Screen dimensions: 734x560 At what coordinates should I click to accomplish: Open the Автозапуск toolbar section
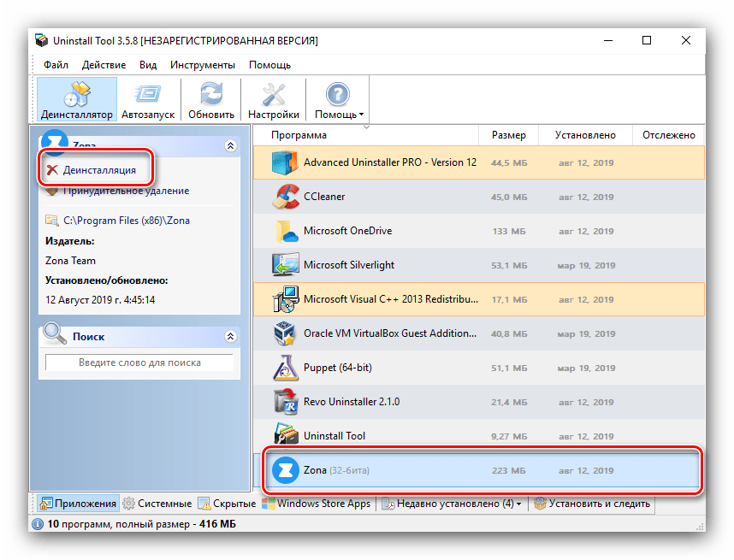148,100
